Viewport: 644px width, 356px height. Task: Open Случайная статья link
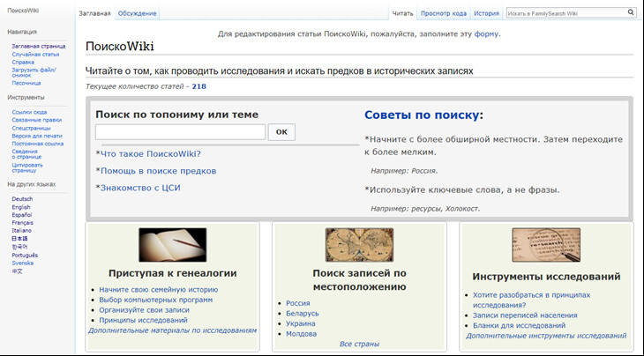point(35,54)
